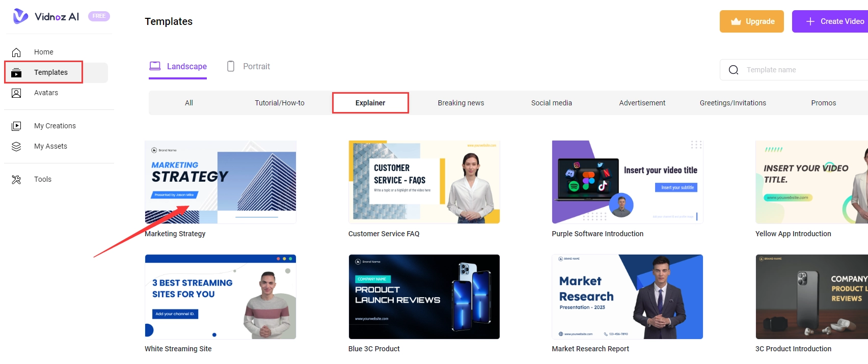Click the Avatars person icon

[x=16, y=93]
